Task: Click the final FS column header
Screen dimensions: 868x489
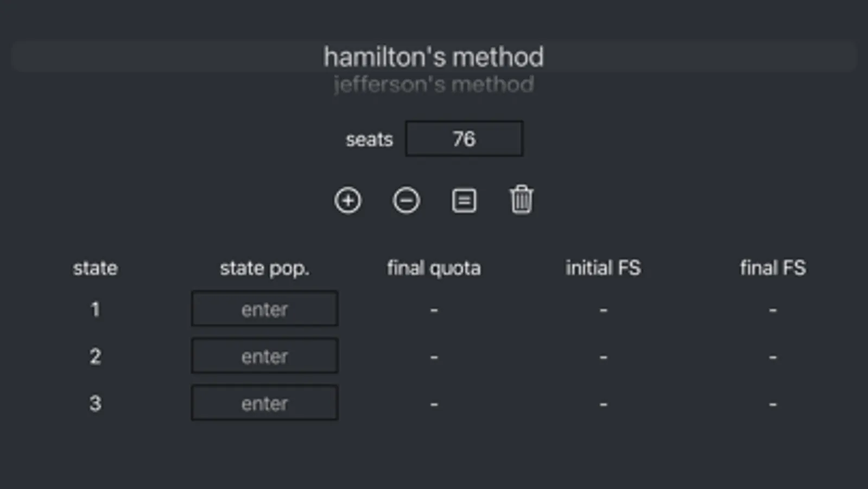Action: [x=772, y=268]
